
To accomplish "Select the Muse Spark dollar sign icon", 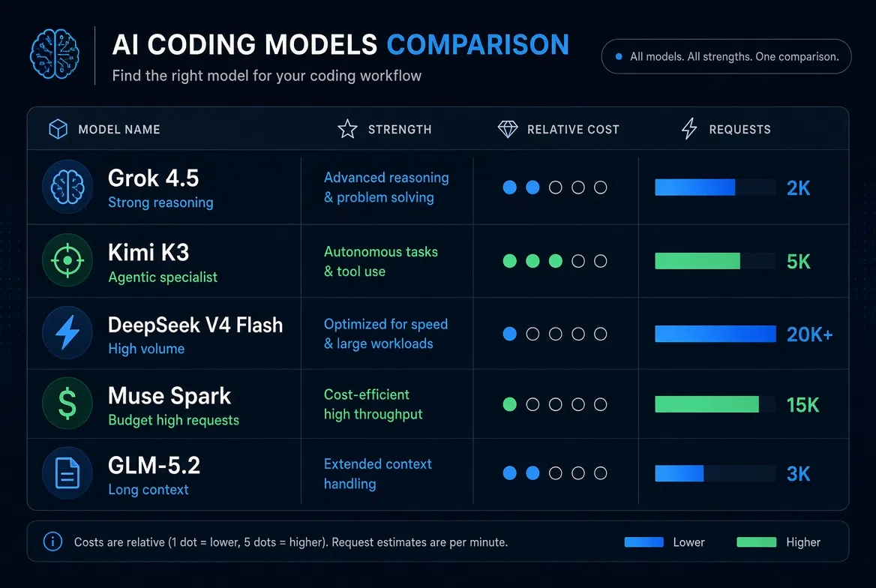I will (x=67, y=403).
